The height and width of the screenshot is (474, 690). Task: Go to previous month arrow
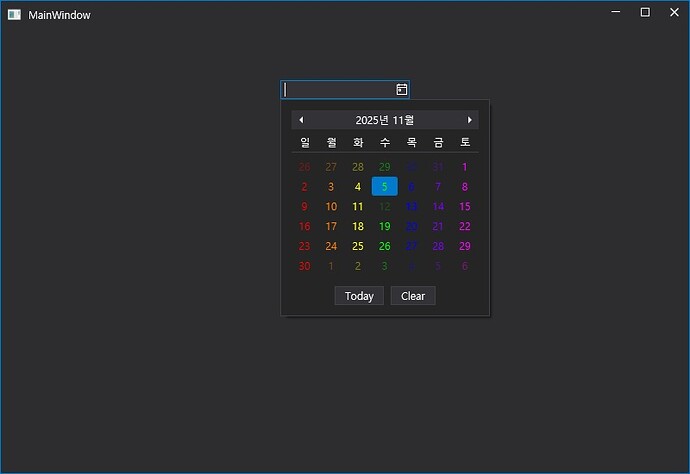tap(301, 120)
